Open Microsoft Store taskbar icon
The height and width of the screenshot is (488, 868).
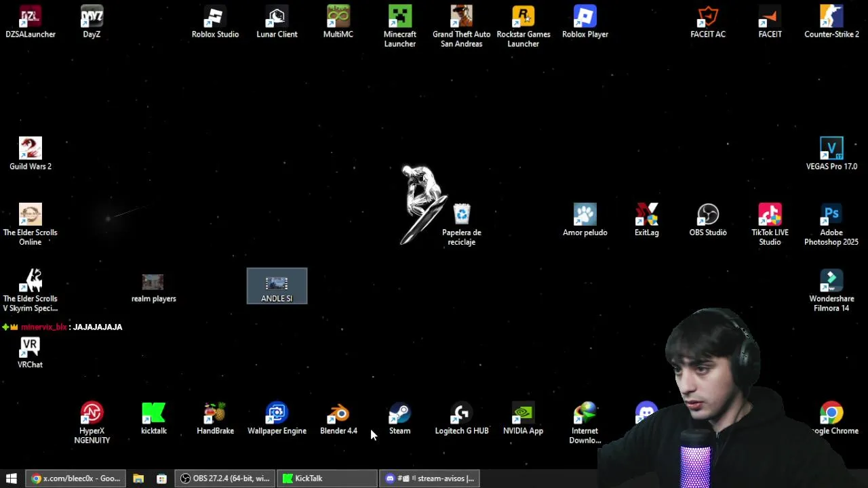pos(161,479)
